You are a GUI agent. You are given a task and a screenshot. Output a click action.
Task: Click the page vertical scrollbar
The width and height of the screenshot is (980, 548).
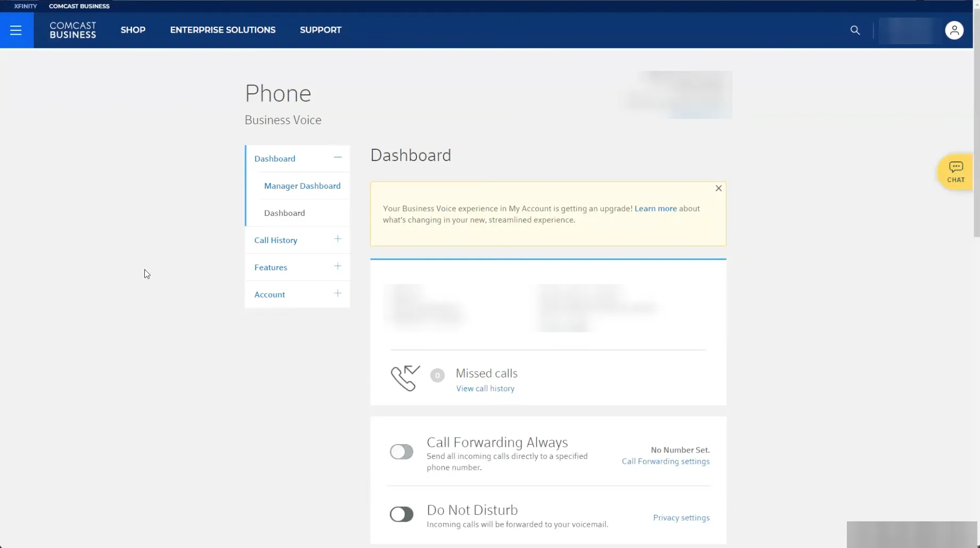pos(976,123)
